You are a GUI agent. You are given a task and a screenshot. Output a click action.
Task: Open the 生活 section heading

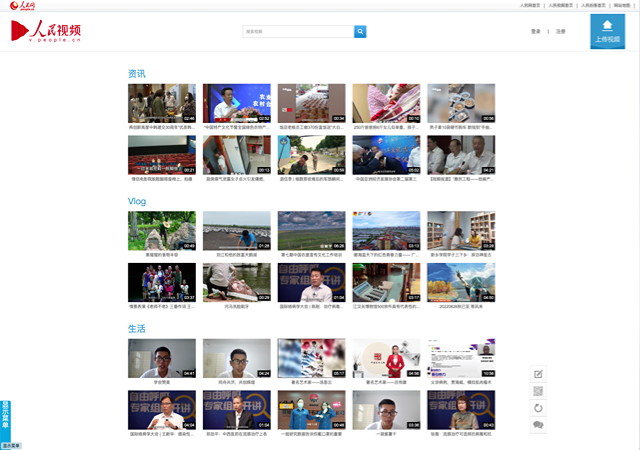(x=137, y=329)
